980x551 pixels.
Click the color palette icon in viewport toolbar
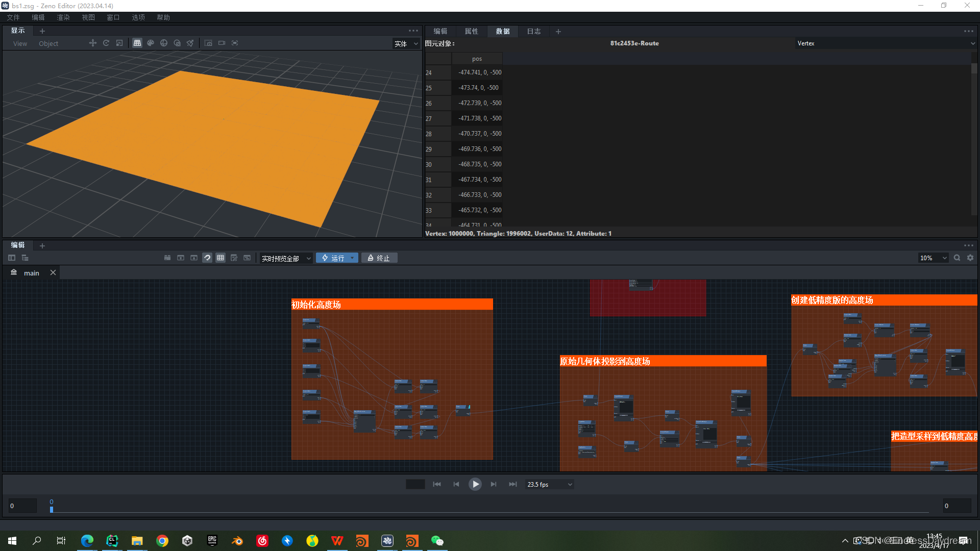151,43
